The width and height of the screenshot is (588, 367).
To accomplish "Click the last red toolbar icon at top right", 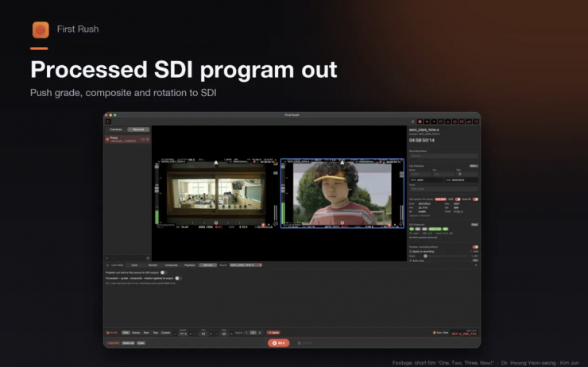I will click(x=476, y=122).
